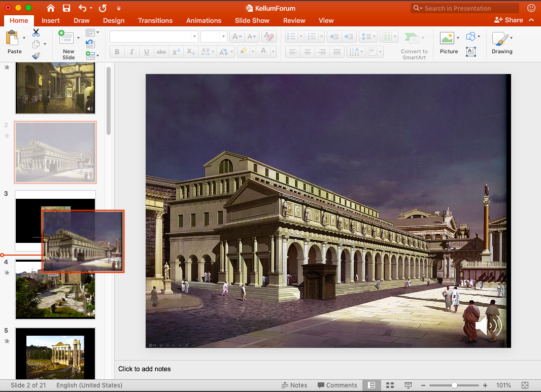Image resolution: width=541 pixels, height=392 pixels.
Task: Insert a Picture
Action: click(x=447, y=38)
